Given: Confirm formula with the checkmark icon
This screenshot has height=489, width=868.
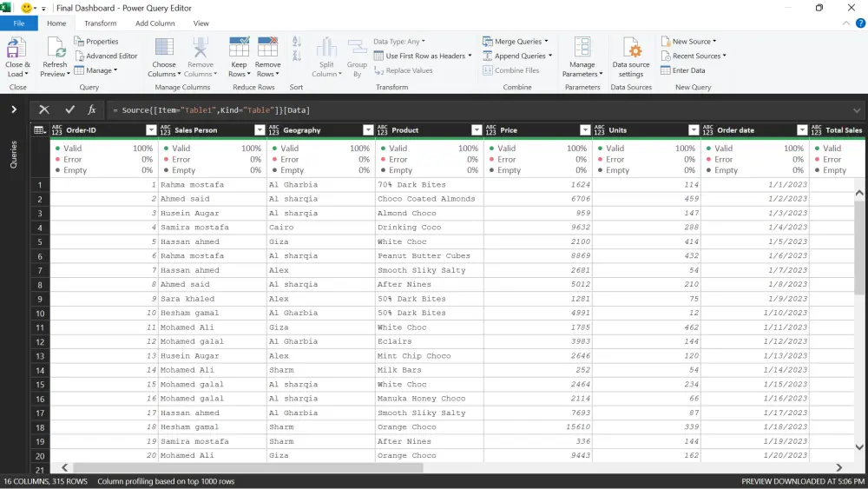Looking at the screenshot, I should pos(69,109).
